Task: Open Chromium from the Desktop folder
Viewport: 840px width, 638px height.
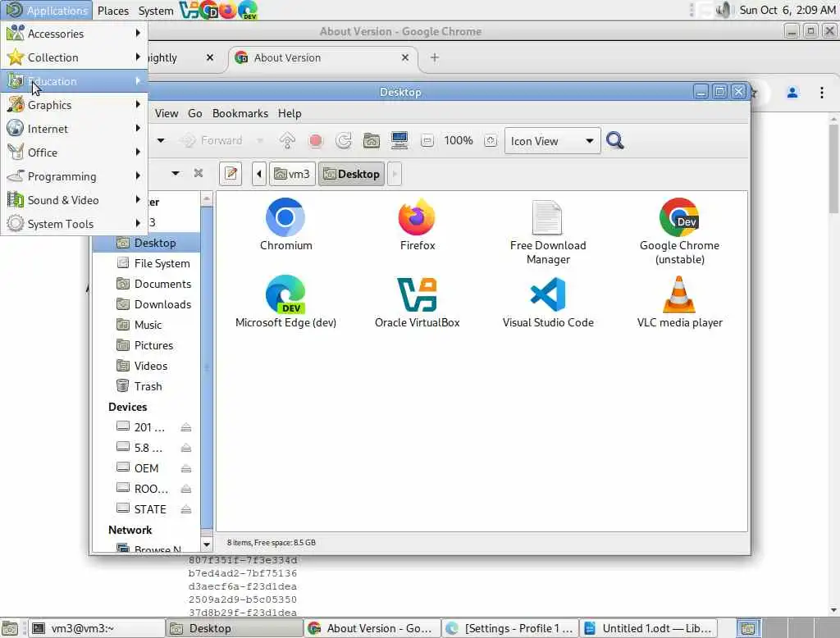Action: 285,225
